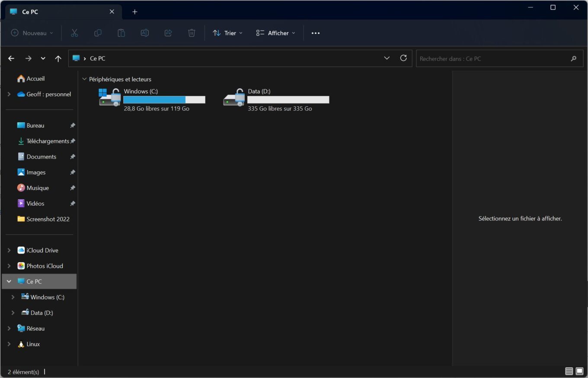Open the three-dots more options menu

click(316, 33)
